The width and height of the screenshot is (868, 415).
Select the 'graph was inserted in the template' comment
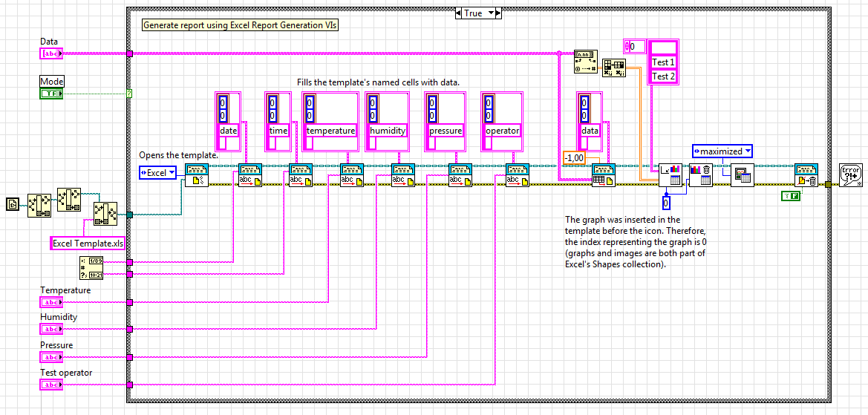tap(636, 242)
